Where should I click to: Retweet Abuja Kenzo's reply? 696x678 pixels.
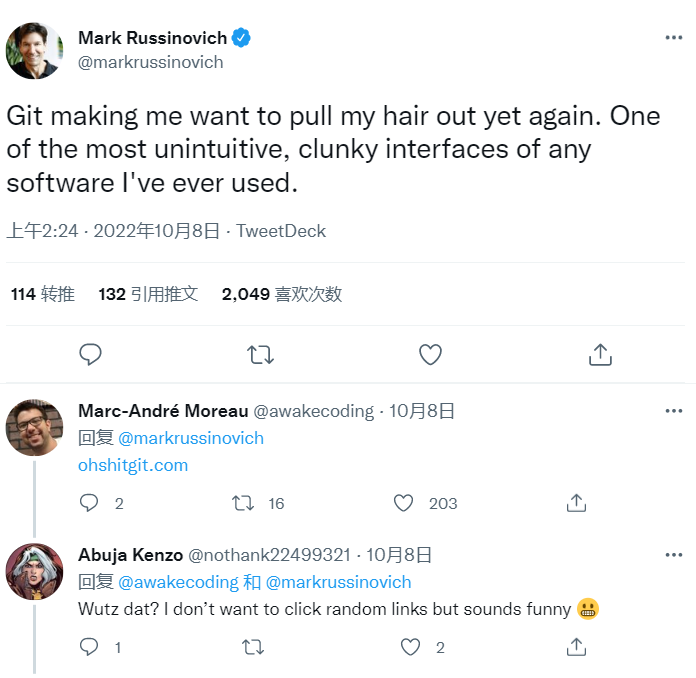253,647
